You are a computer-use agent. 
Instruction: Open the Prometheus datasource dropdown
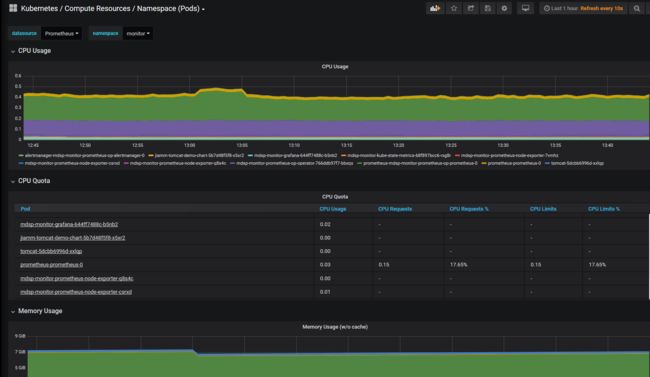pyautogui.click(x=61, y=34)
